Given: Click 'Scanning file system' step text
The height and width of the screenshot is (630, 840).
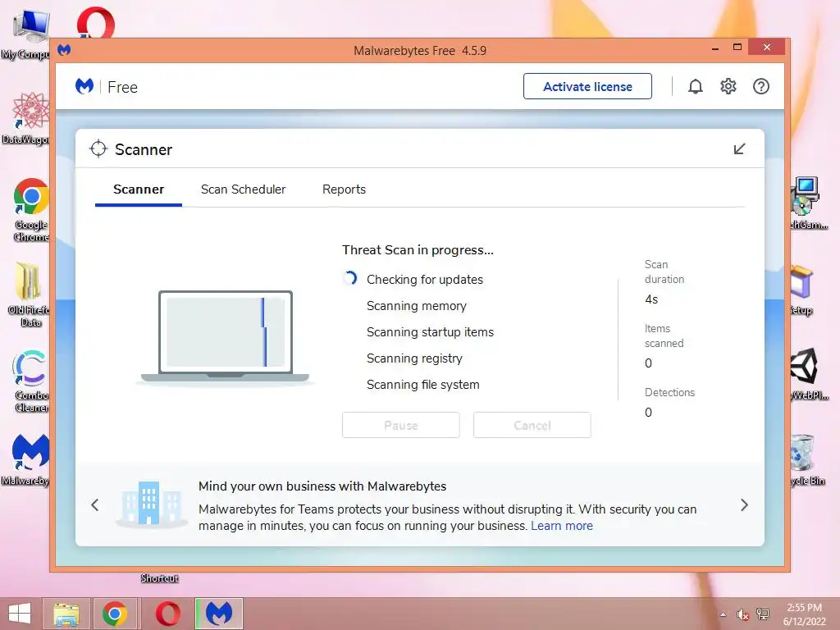Looking at the screenshot, I should [422, 385].
